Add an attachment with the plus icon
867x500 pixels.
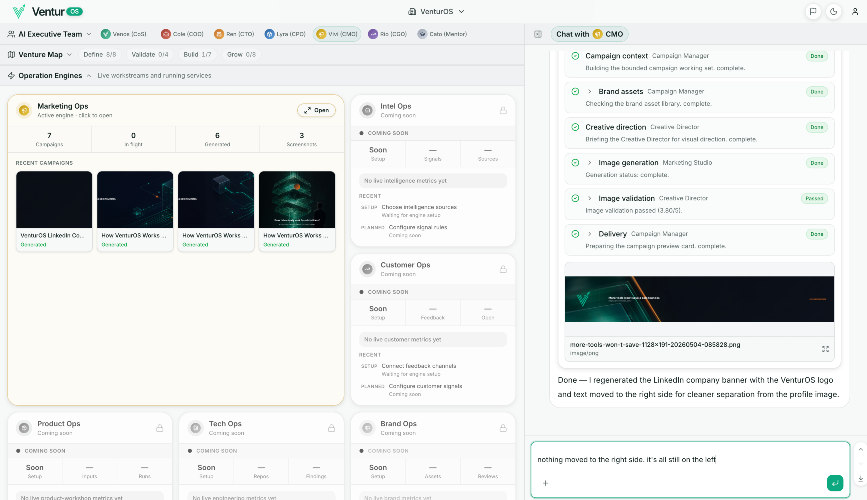[545, 483]
